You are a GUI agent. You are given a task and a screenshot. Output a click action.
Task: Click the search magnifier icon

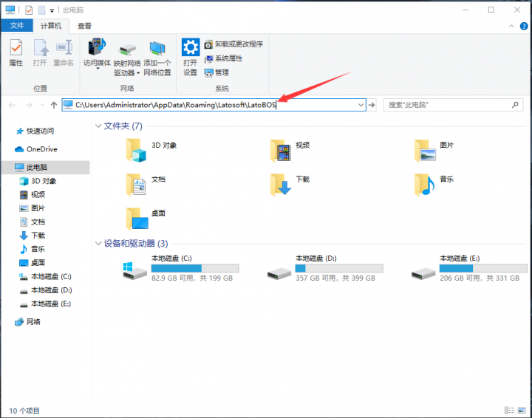515,105
